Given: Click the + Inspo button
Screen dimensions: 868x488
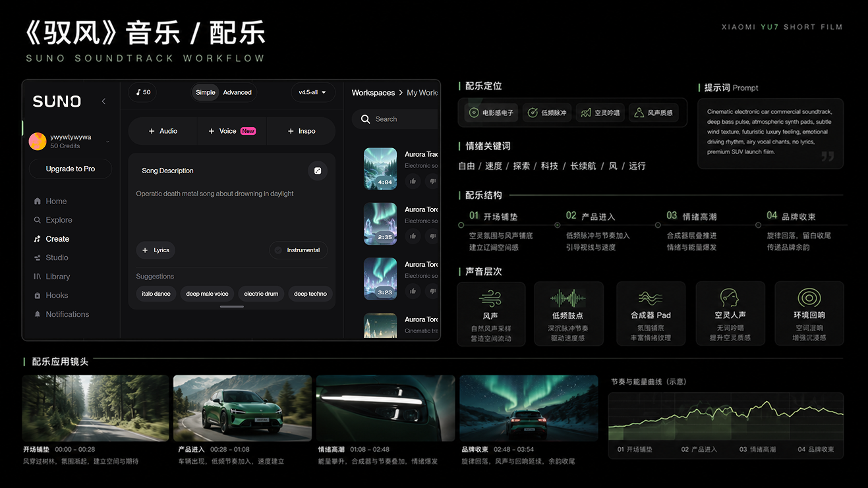Looking at the screenshot, I should click(301, 131).
